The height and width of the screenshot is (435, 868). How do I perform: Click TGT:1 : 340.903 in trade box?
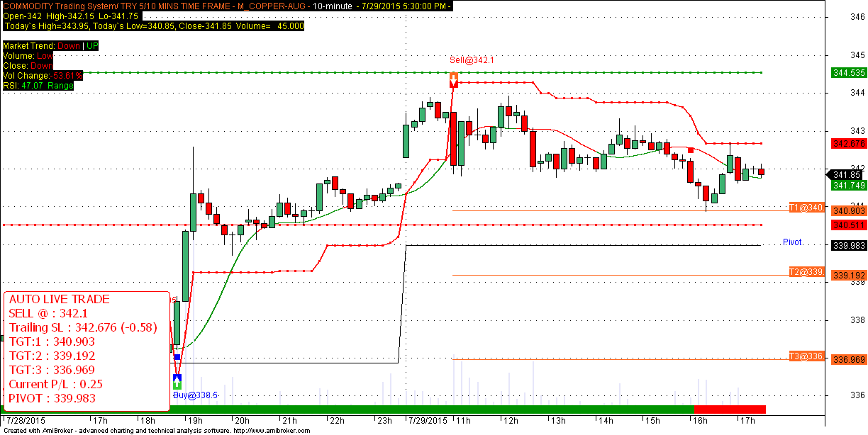[52, 342]
